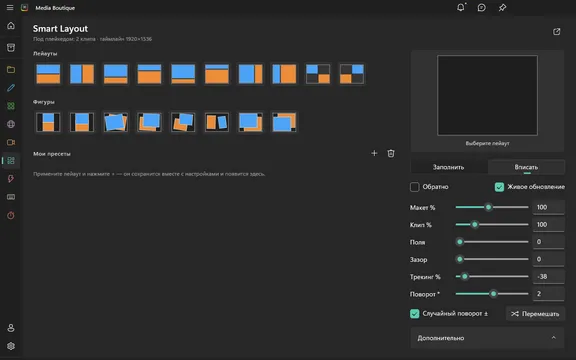Select vertical split blue-left orange-right layout
Viewport: 576px width, 360px height.
pos(82,74)
